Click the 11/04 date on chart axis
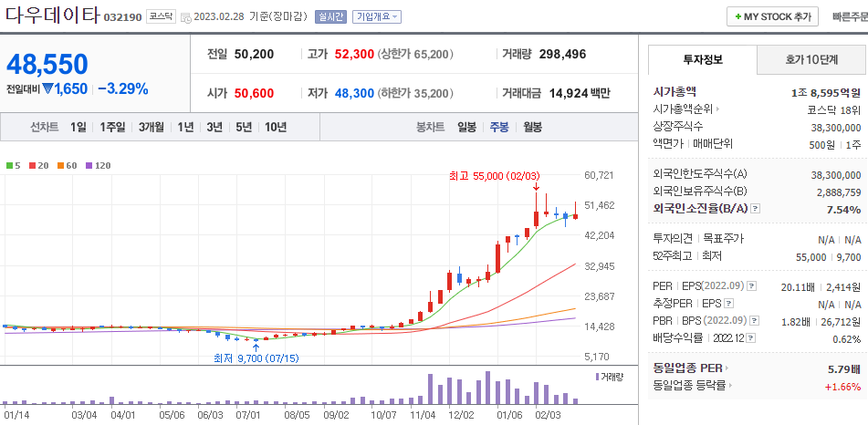This screenshot has height=425, width=868. click(x=423, y=414)
